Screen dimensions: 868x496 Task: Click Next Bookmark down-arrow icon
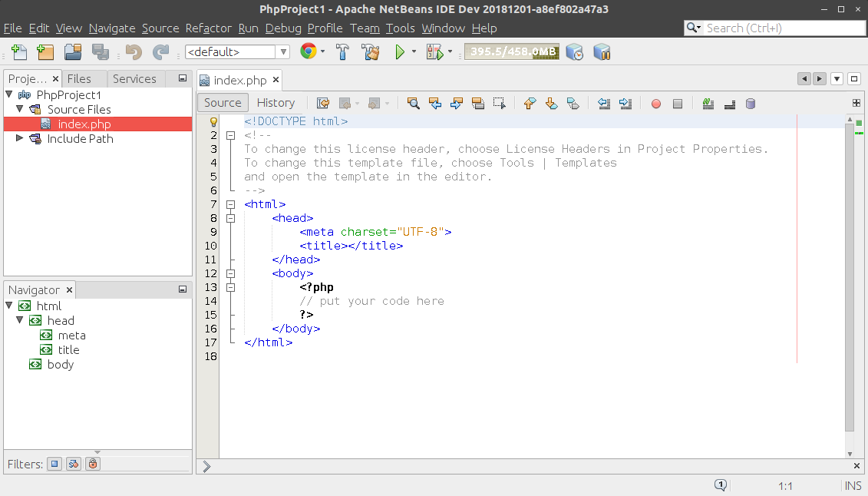coord(551,103)
